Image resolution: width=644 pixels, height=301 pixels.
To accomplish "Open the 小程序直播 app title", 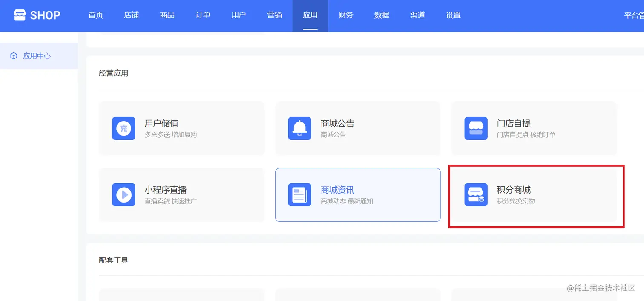I will click(166, 190).
